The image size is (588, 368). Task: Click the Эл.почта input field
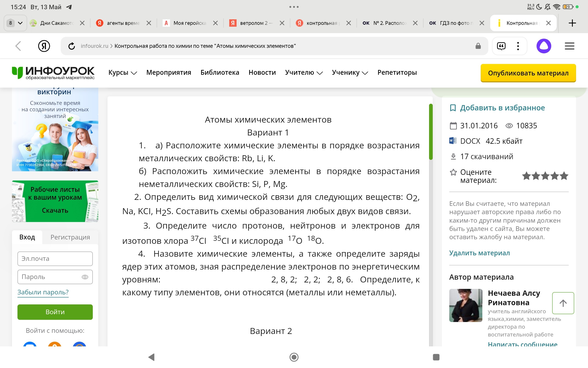55,259
